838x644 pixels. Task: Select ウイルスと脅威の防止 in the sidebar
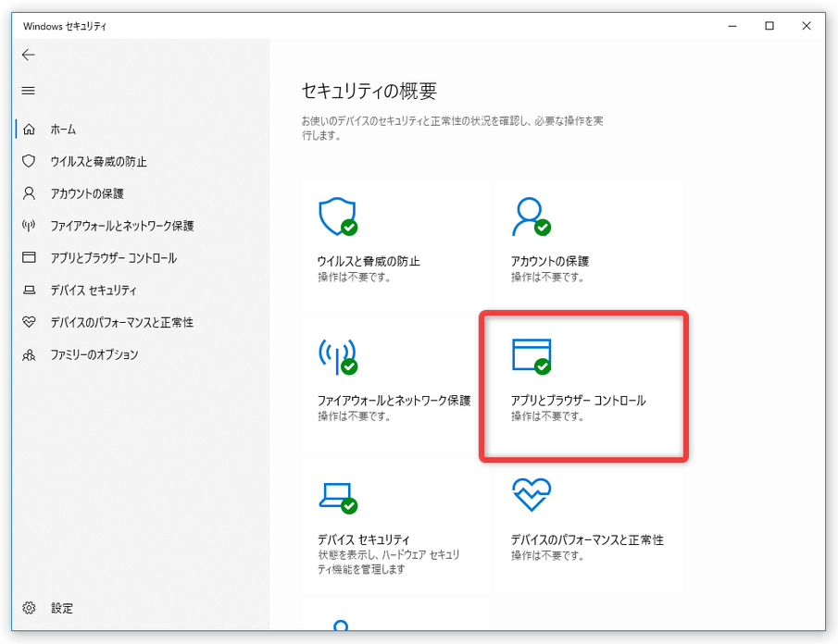click(x=98, y=162)
